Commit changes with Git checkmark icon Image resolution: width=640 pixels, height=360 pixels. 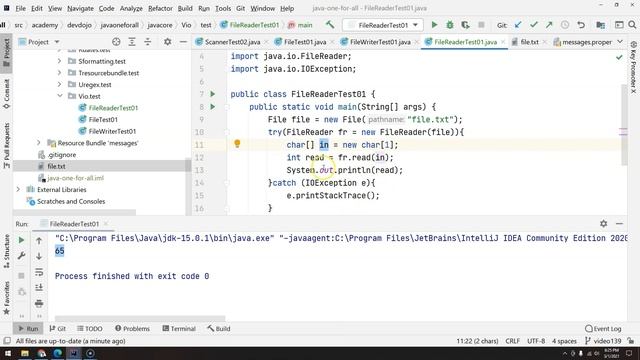tap(533, 25)
